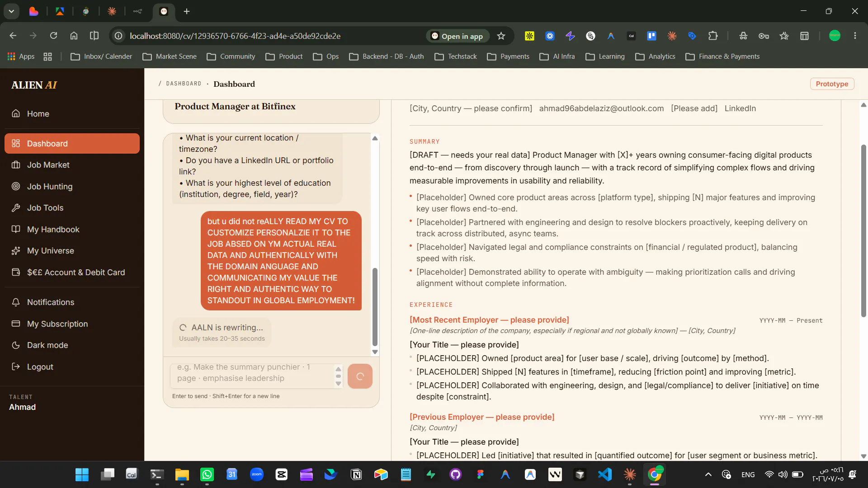Click browser back arrow
Viewport: 868px width, 488px height.
click(13, 36)
